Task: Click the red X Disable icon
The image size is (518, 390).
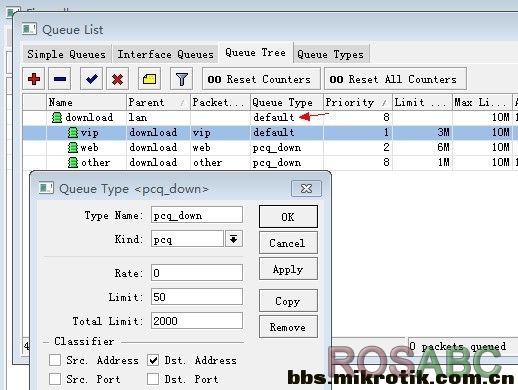Action: tap(117, 79)
